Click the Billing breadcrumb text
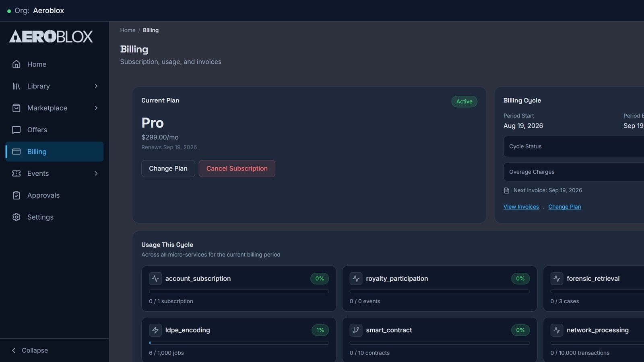Image resolution: width=644 pixels, height=362 pixels. pyautogui.click(x=151, y=30)
